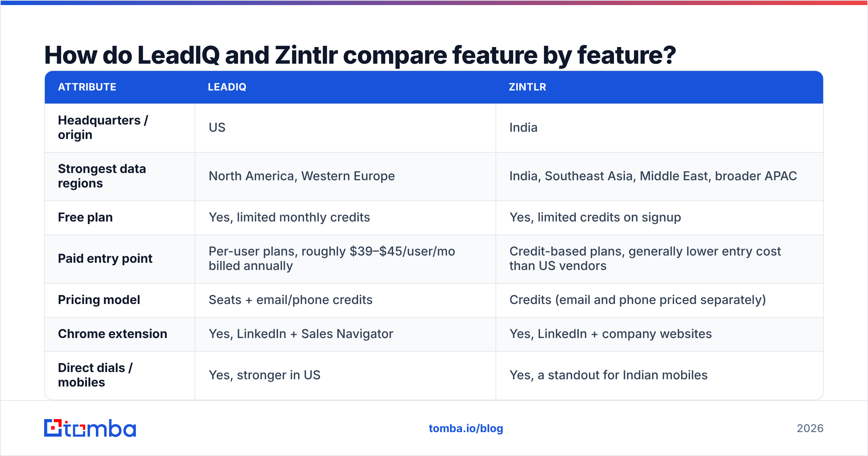The width and height of the screenshot is (868, 456).
Task: Click the ZINTLR column header
Action: 527,87
